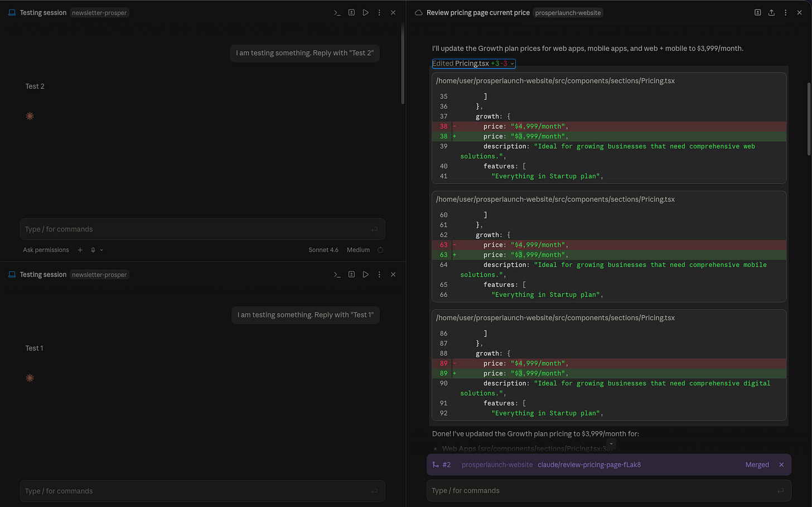Click the Review pricing pane vertical scrollbar
The width and height of the screenshot is (812, 507).
click(x=809, y=119)
